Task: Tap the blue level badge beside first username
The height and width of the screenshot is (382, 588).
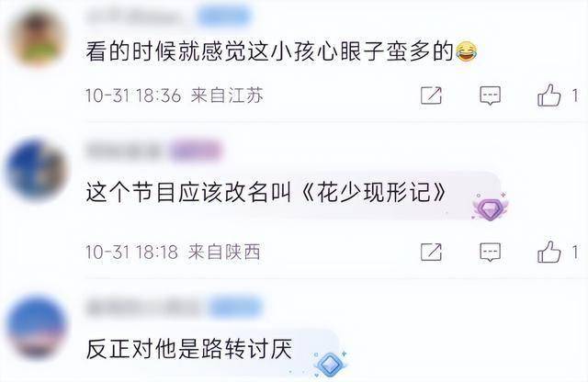Action: pos(224,17)
